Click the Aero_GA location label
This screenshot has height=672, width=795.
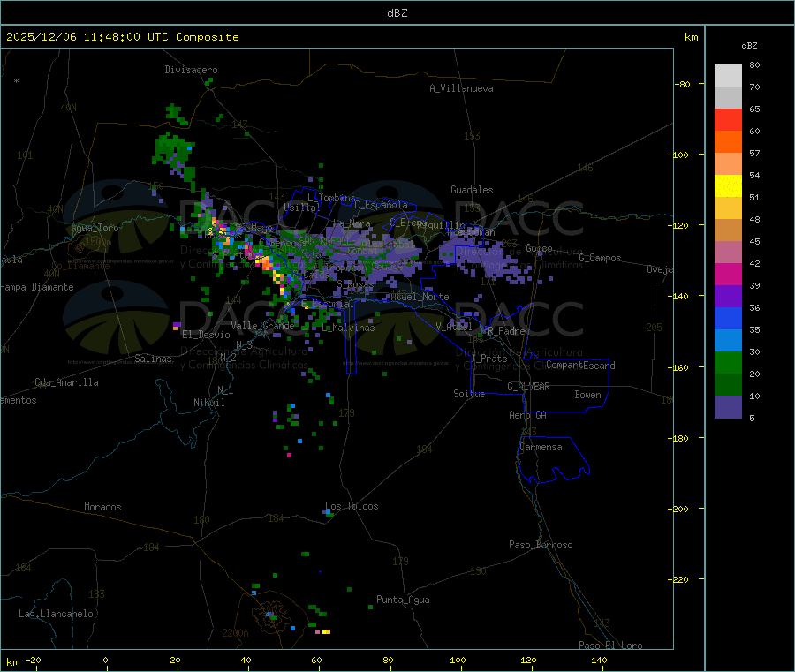528,415
